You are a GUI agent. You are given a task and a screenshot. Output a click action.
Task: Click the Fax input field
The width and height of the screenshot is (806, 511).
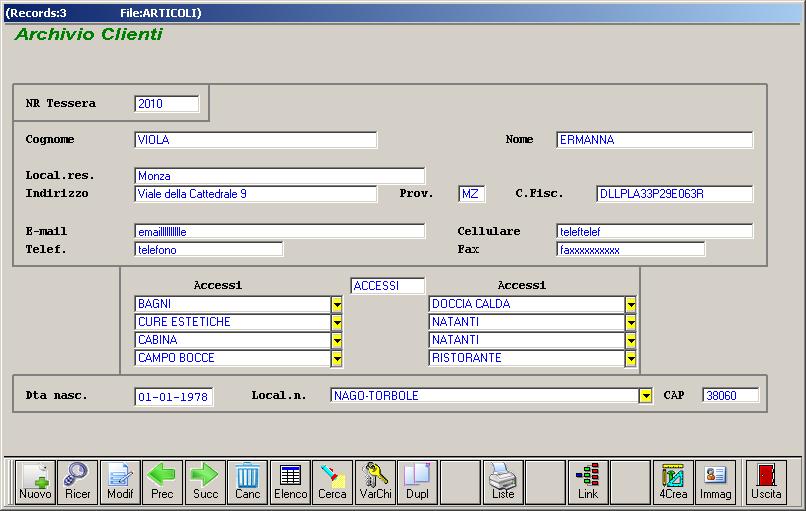pos(631,250)
